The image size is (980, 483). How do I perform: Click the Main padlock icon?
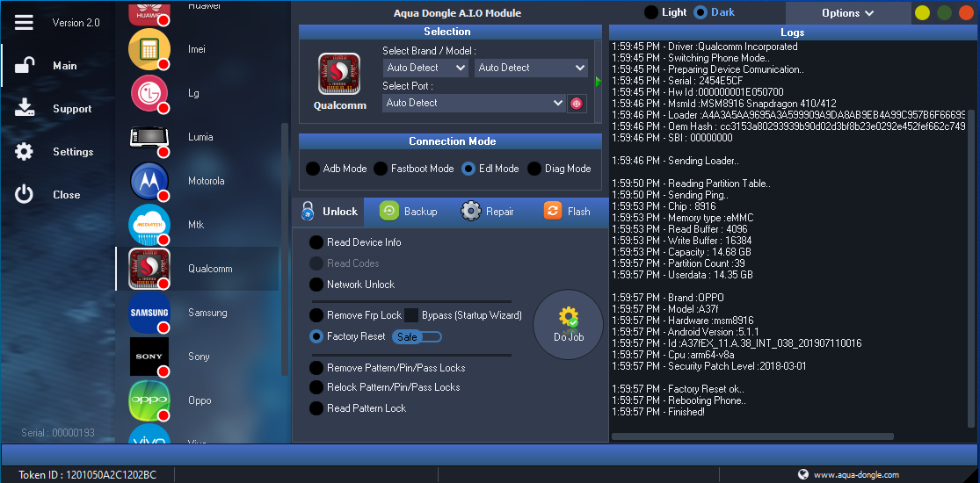click(25, 66)
